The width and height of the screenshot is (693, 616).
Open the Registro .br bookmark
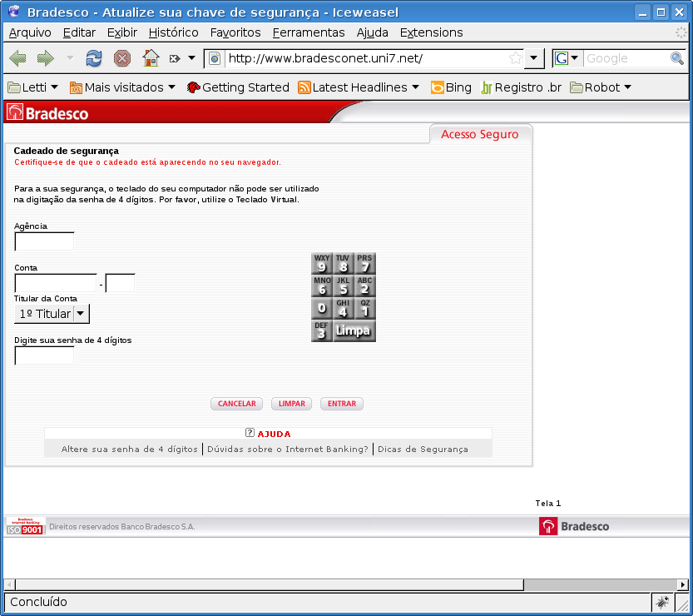[521, 87]
